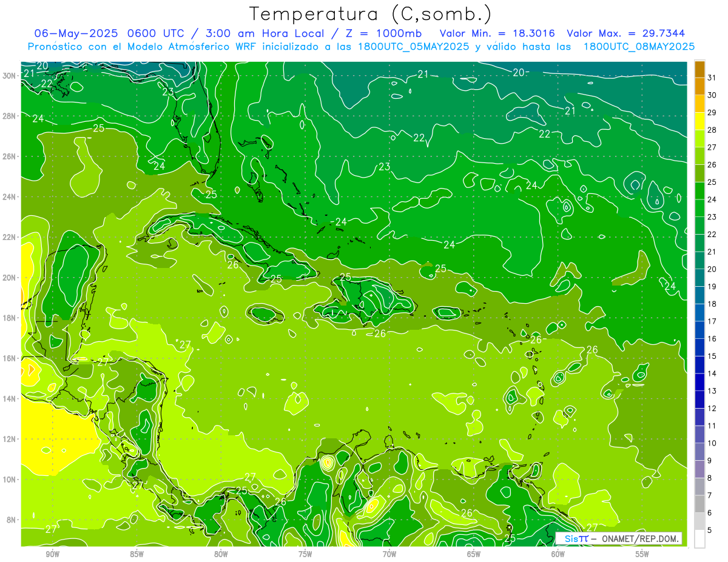Viewport: 728px width, 562px height.
Task: Click the legend scale label '28'
Action: click(712, 130)
